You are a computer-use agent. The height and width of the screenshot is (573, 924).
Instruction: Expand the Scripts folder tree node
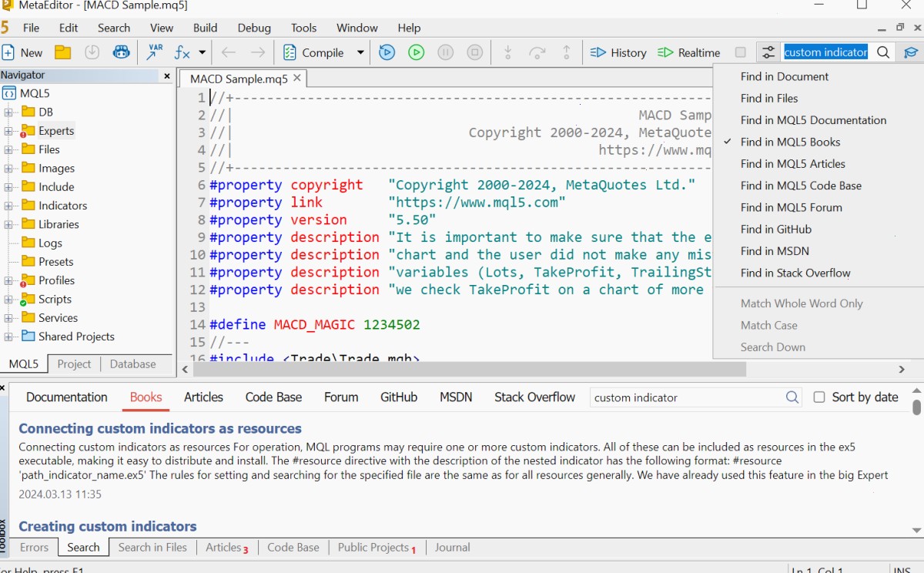coord(9,299)
